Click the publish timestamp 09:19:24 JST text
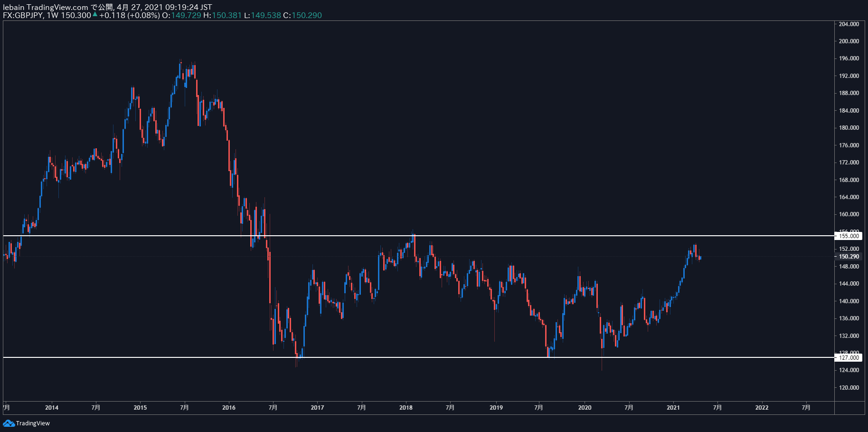Image resolution: width=868 pixels, height=432 pixels. pyautogui.click(x=189, y=7)
